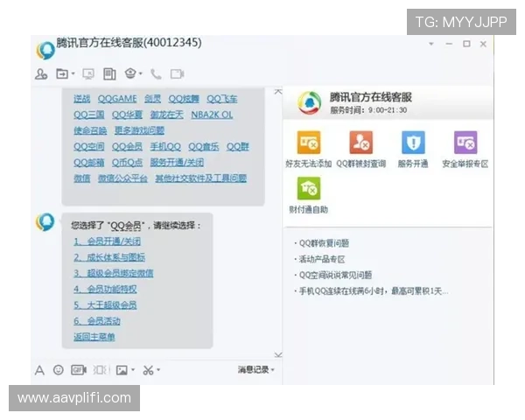This screenshot has height=420, width=525.
Task: Expand the image icon dropdown arrow
Action: click(133, 370)
